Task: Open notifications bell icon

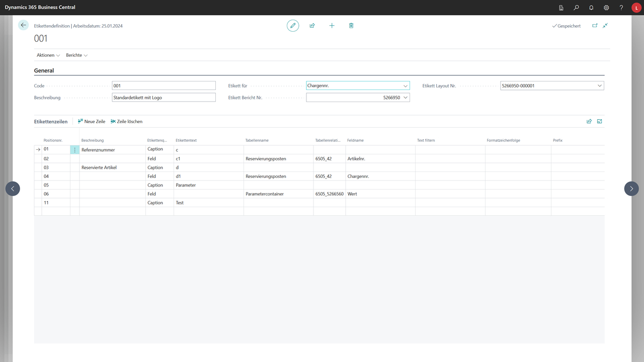Action: (591, 8)
